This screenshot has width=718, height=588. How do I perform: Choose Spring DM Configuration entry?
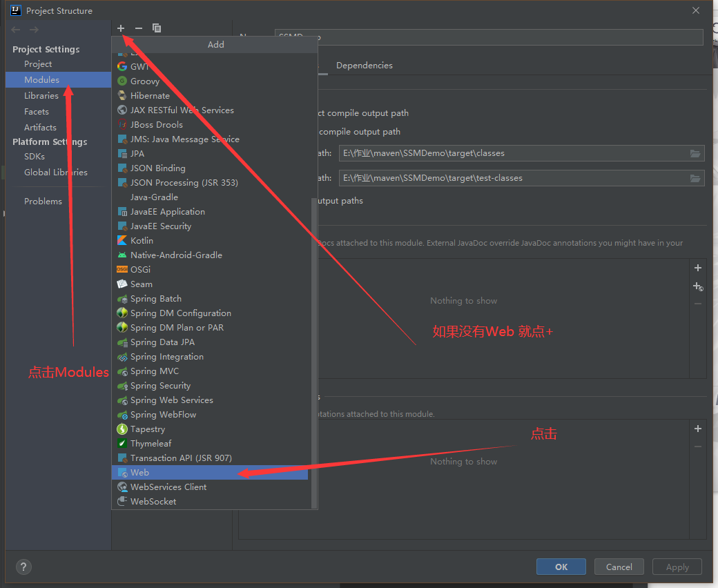210,313
